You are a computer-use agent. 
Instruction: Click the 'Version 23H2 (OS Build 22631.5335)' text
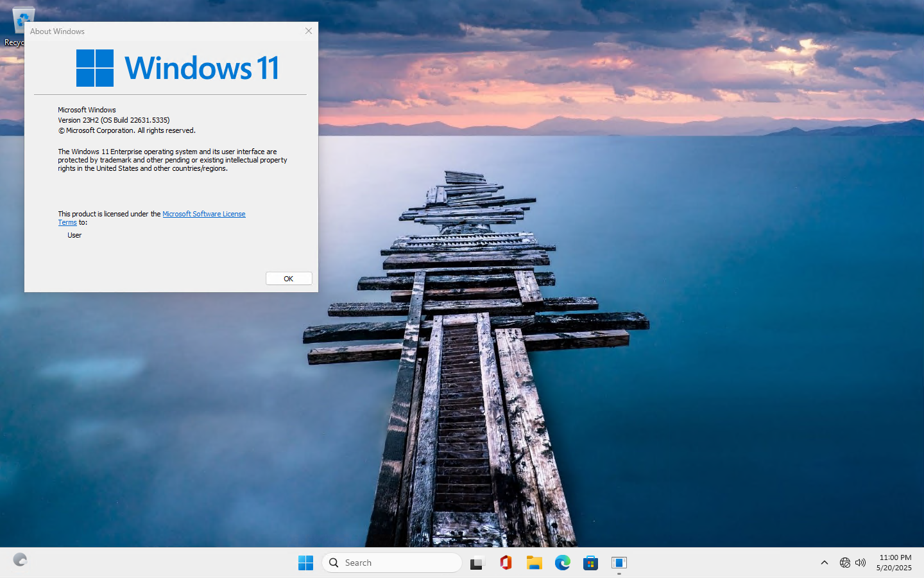coord(114,120)
